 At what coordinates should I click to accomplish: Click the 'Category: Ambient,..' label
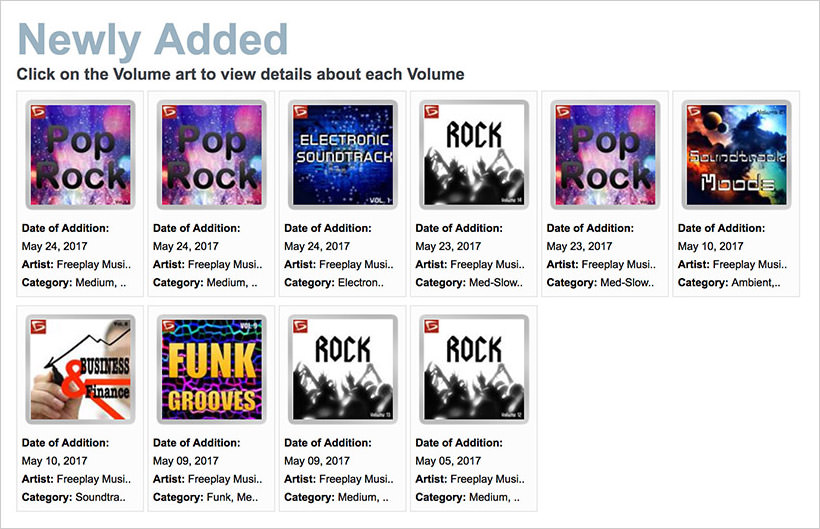click(x=729, y=283)
